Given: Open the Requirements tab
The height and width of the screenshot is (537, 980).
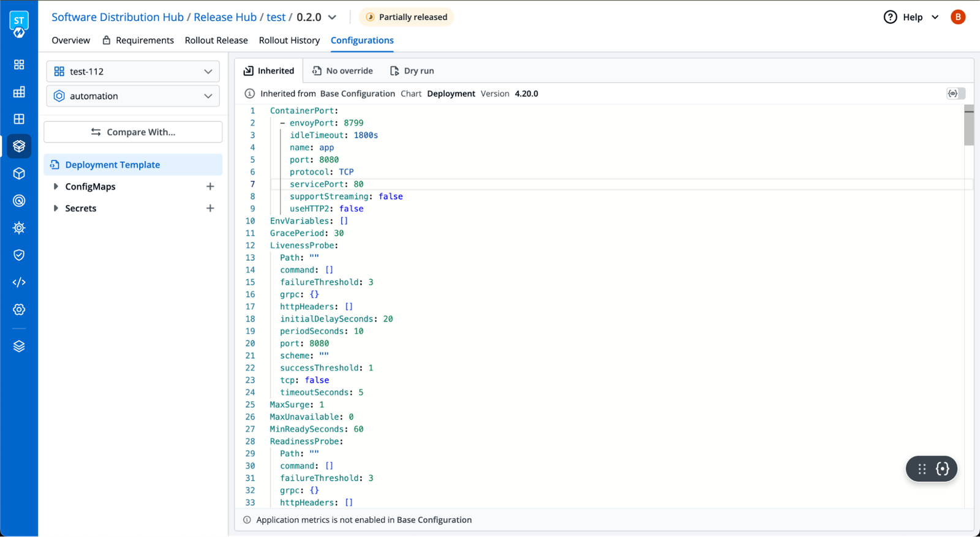Looking at the screenshot, I should [138, 40].
